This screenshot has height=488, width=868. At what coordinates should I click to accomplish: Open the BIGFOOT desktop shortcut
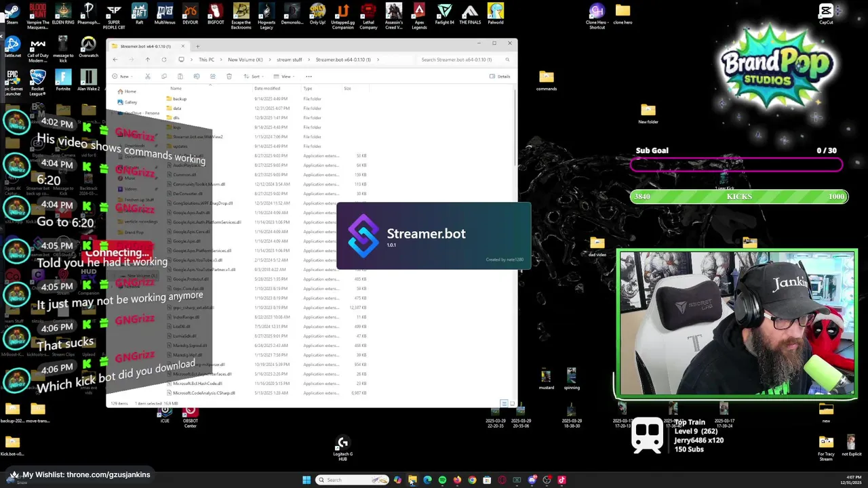point(216,14)
